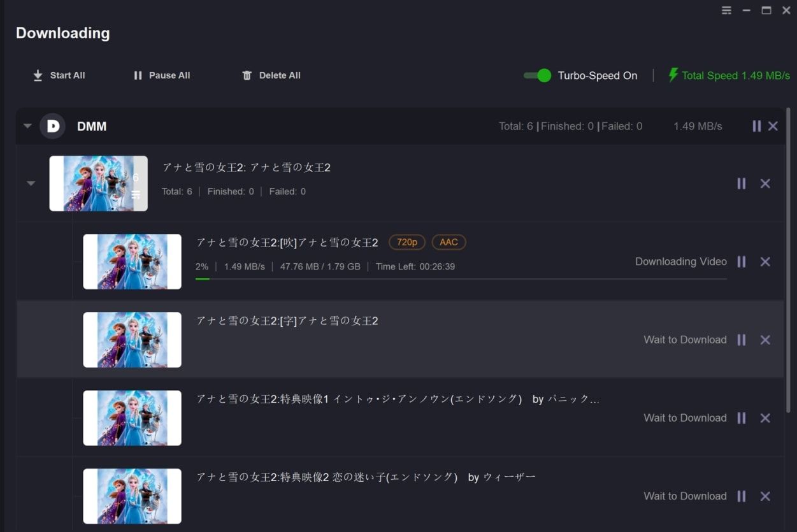
Task: Click the download progress bar of first video
Action: click(x=461, y=278)
